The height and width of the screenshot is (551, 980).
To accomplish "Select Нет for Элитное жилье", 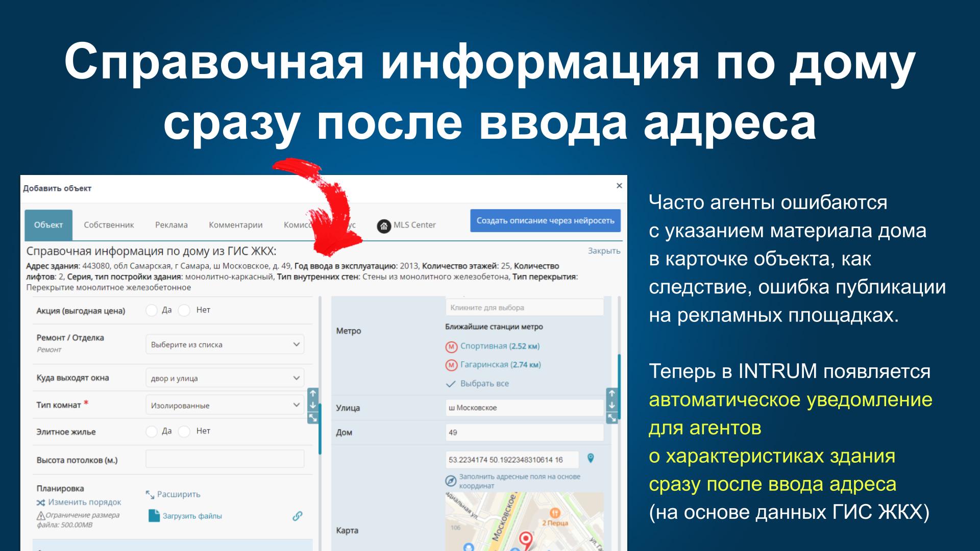I will coord(184,432).
